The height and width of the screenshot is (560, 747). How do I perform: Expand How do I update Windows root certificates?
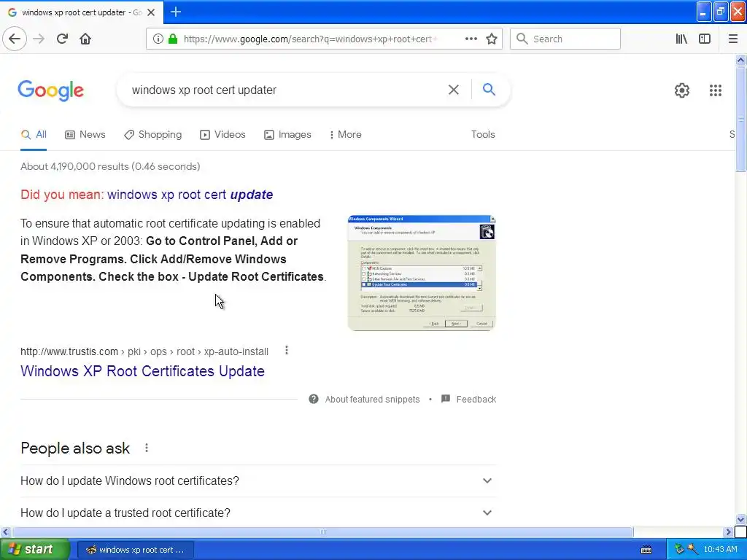tap(258, 481)
